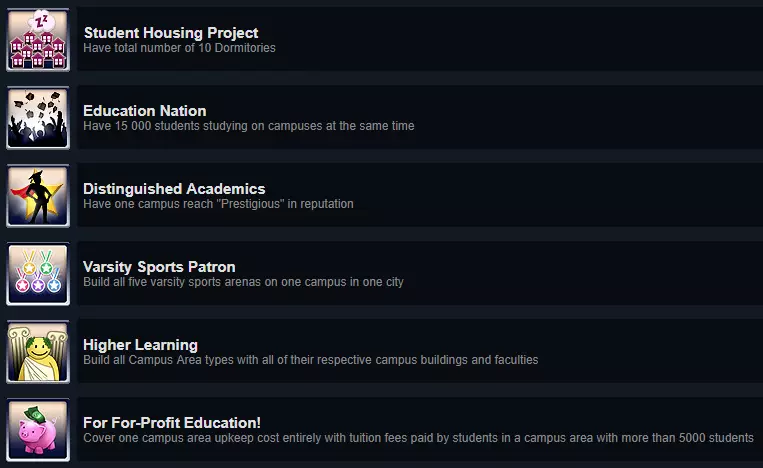Click the 15 000 students description text

coord(248,126)
